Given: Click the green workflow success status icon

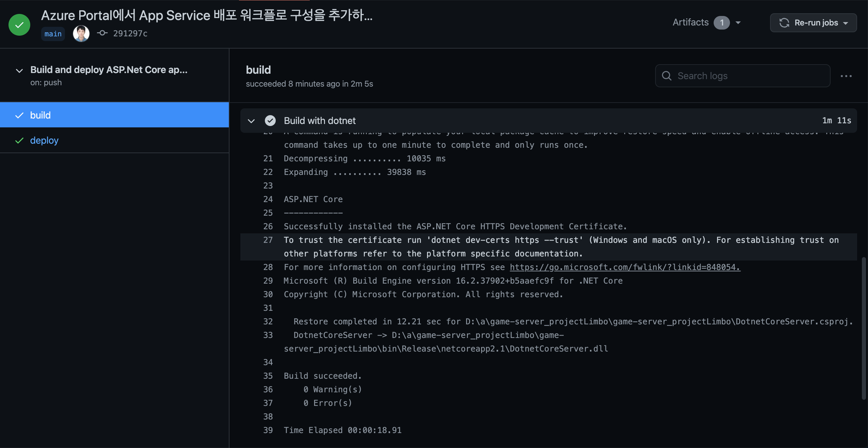Looking at the screenshot, I should click(19, 25).
